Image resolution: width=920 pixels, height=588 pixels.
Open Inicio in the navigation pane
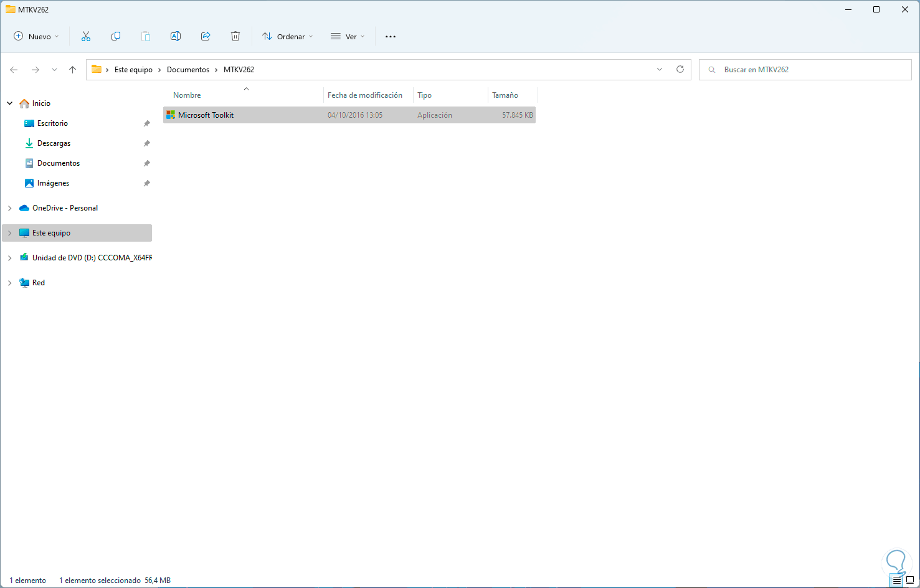click(41, 103)
